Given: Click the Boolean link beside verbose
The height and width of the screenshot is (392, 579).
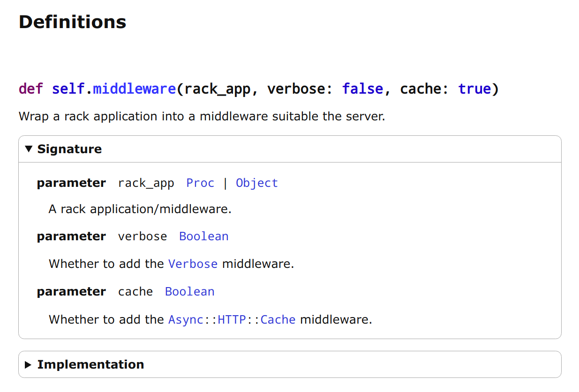Looking at the screenshot, I should pos(204,237).
